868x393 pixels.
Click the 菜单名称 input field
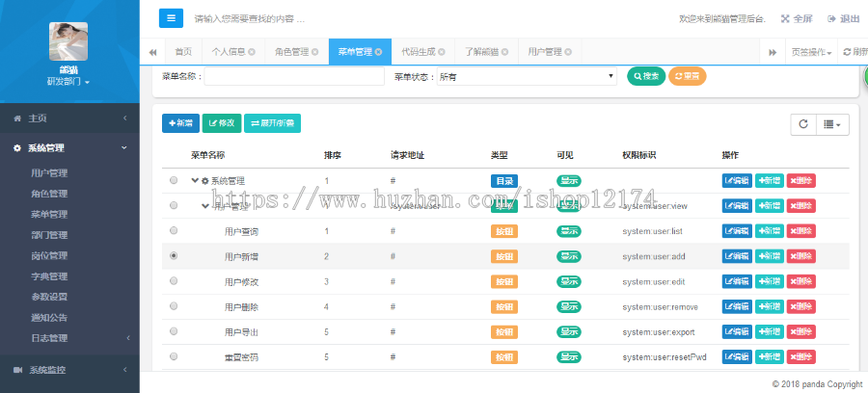click(294, 77)
